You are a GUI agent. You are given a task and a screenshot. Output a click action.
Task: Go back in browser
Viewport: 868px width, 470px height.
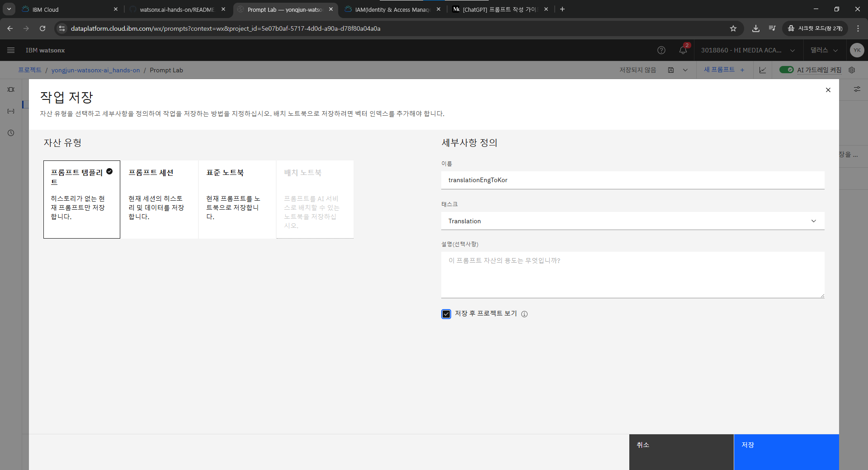pos(10,28)
